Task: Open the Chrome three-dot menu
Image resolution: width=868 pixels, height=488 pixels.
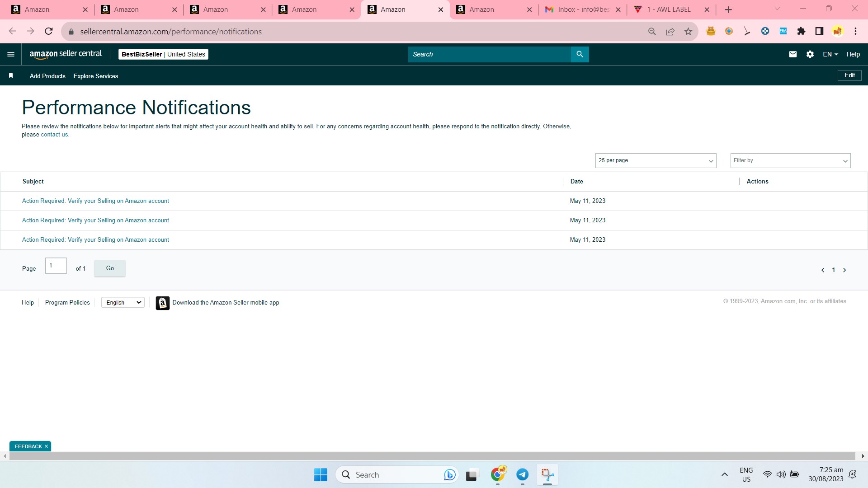Action: [x=855, y=31]
